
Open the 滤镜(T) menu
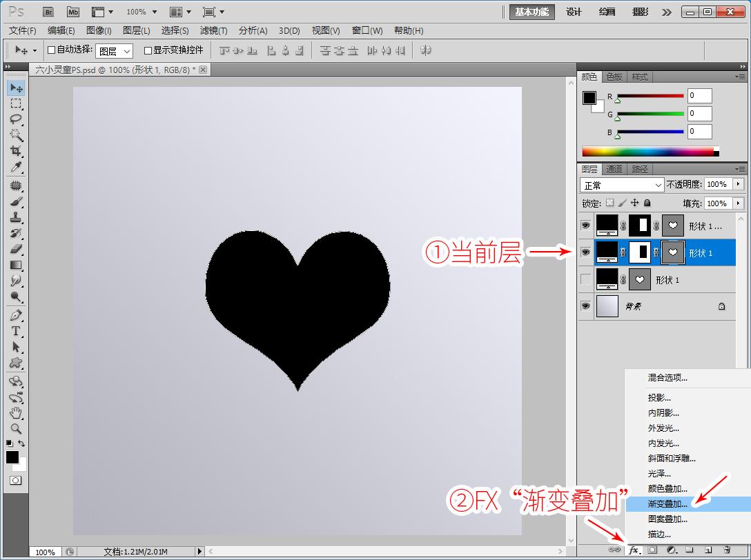[x=213, y=30]
